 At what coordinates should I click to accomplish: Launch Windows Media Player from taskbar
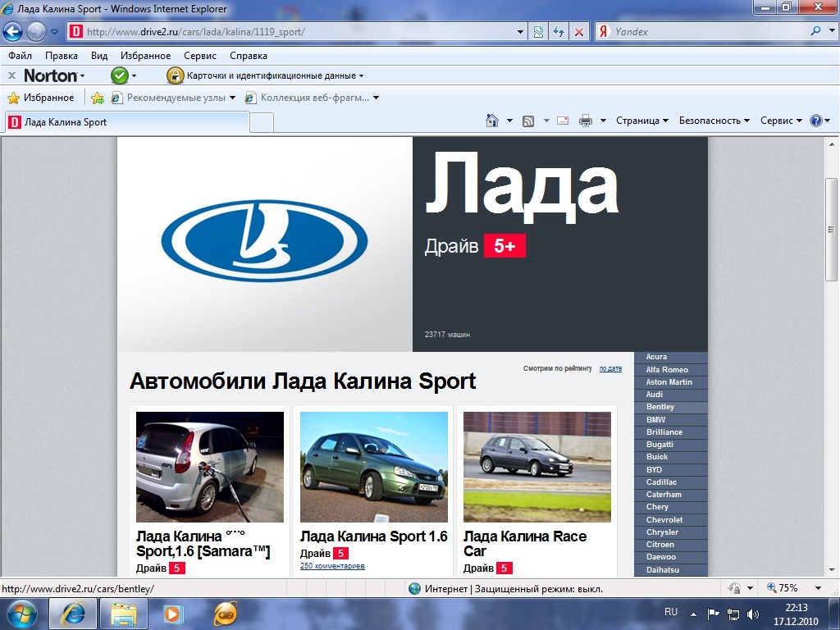(172, 614)
